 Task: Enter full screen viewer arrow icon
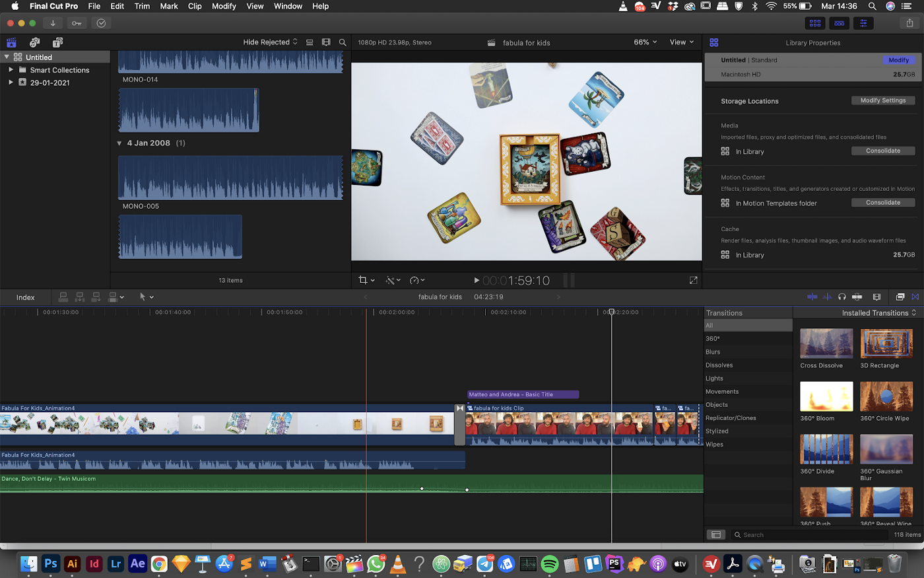click(694, 280)
